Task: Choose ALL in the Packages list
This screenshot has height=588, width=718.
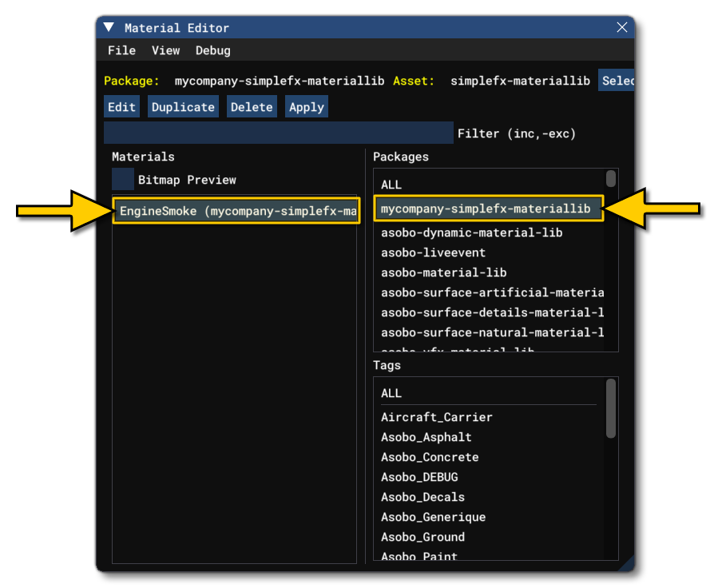Action: tap(391, 185)
